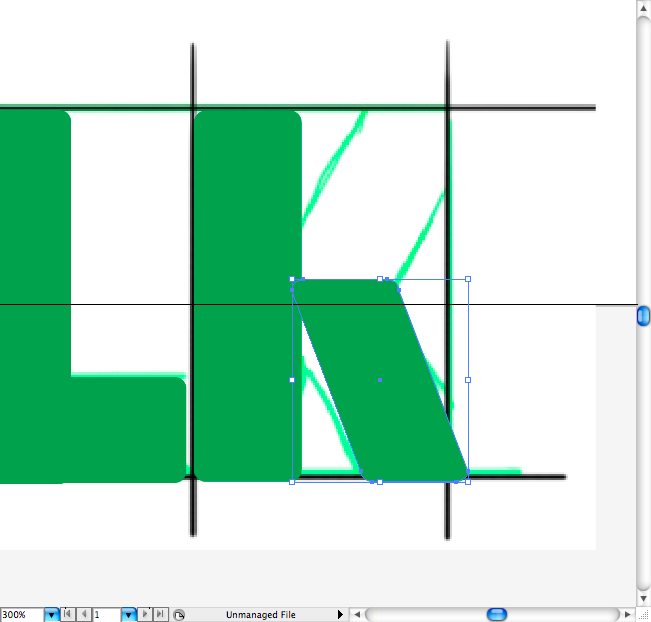Select the top-right bounding box handle
This screenshot has width=651, height=622.
click(x=468, y=279)
